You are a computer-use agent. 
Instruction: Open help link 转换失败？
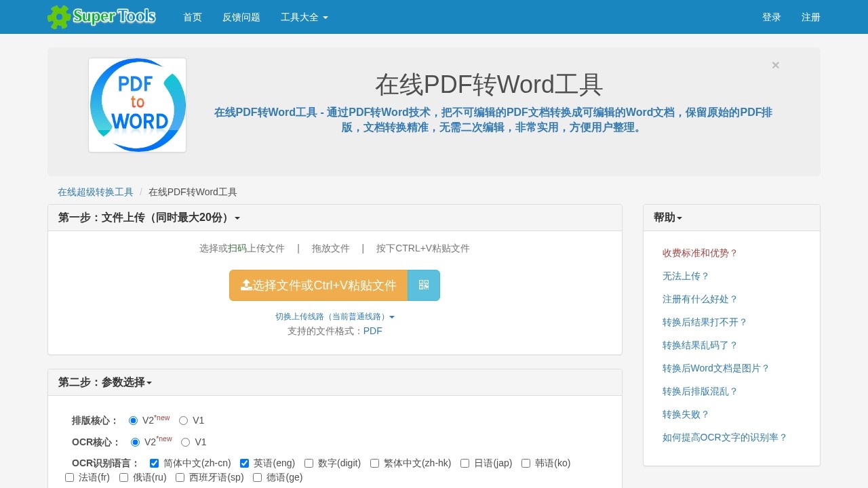[x=686, y=414]
